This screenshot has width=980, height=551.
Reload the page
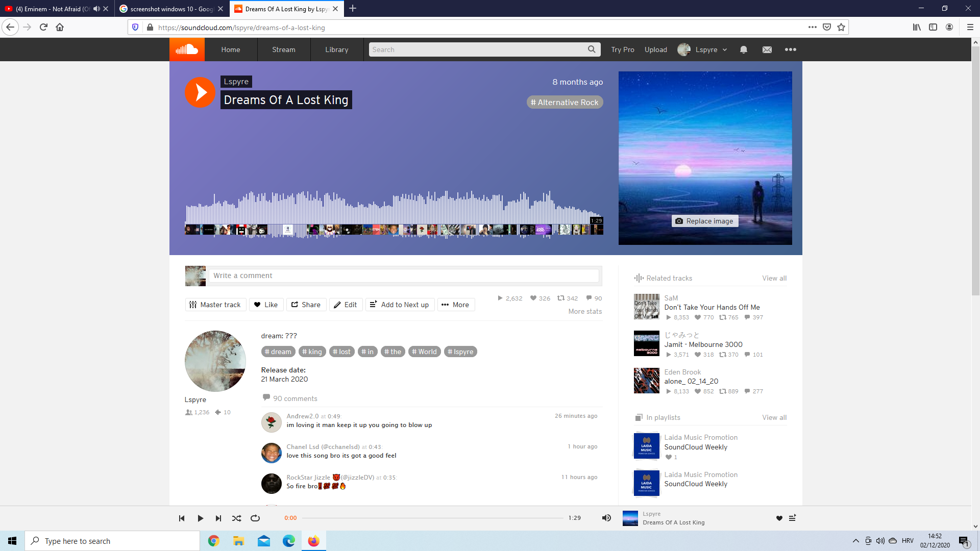(x=43, y=27)
